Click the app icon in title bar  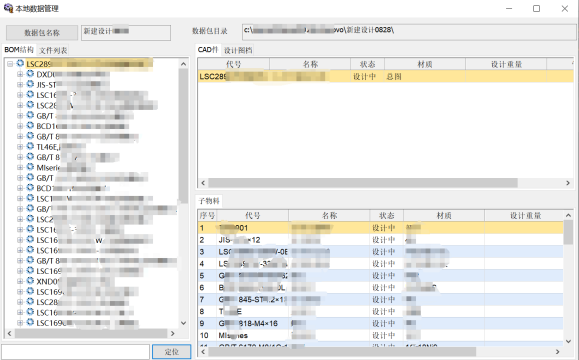8,8
